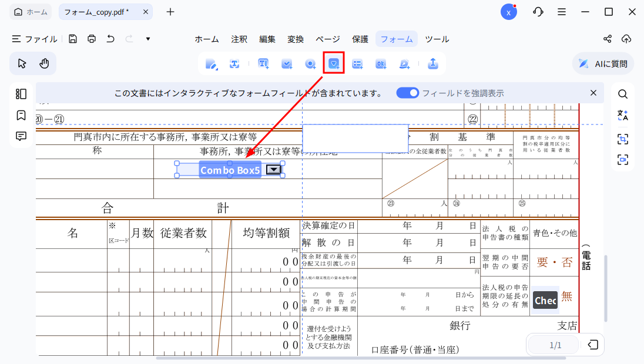The width and height of the screenshot is (644, 364).
Task: Select the Check Box form tool
Action: (287, 63)
